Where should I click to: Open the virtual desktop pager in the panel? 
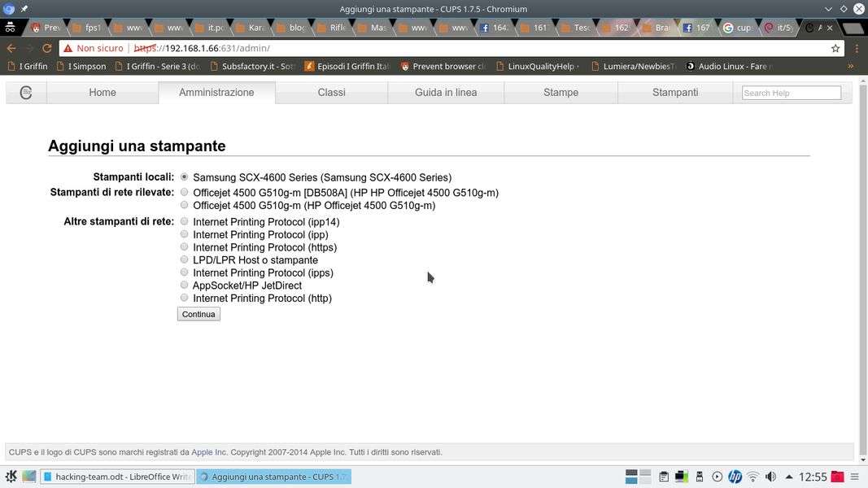pos(639,477)
